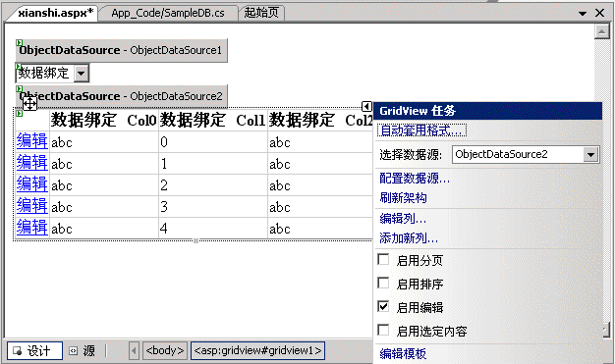
Task: Switch to the xianshi.aspx tab
Action: [x=55, y=13]
